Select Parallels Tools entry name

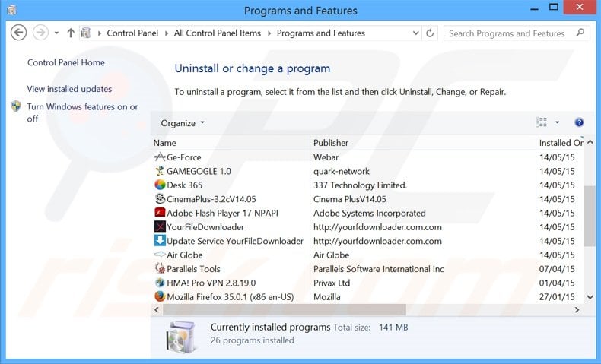193,269
